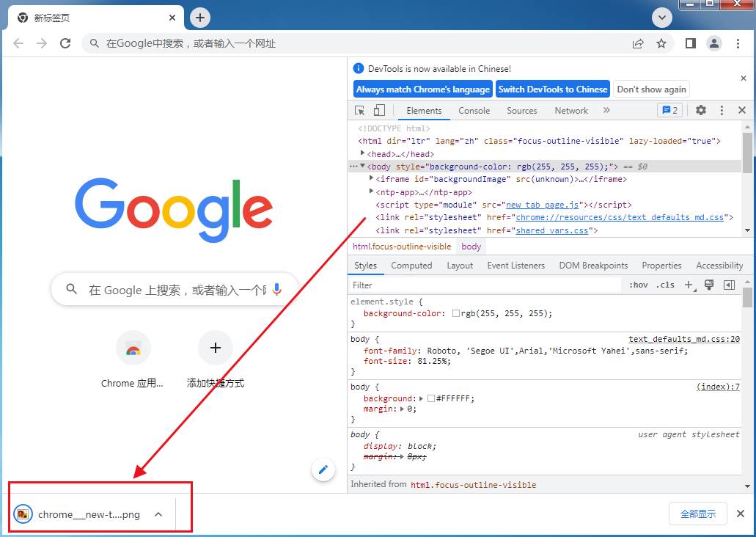This screenshot has width=756, height=537.
Task: Switch to the Sources tab
Action: pyautogui.click(x=521, y=111)
